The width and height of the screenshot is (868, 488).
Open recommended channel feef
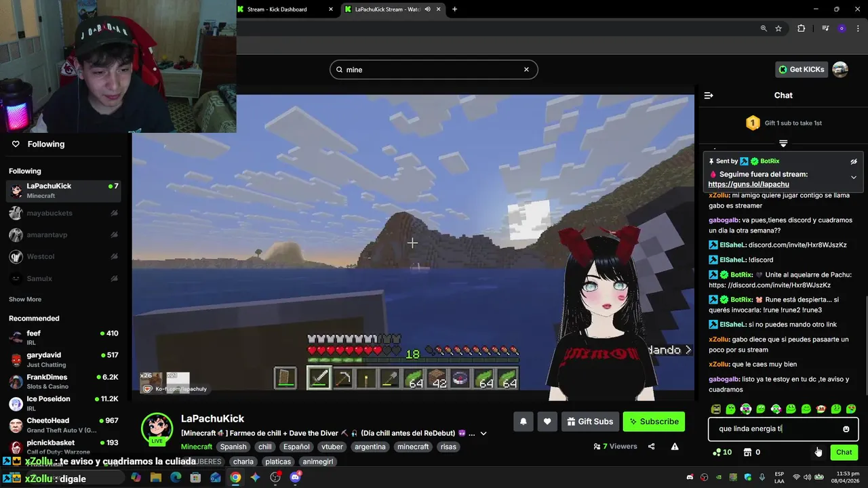(x=64, y=338)
